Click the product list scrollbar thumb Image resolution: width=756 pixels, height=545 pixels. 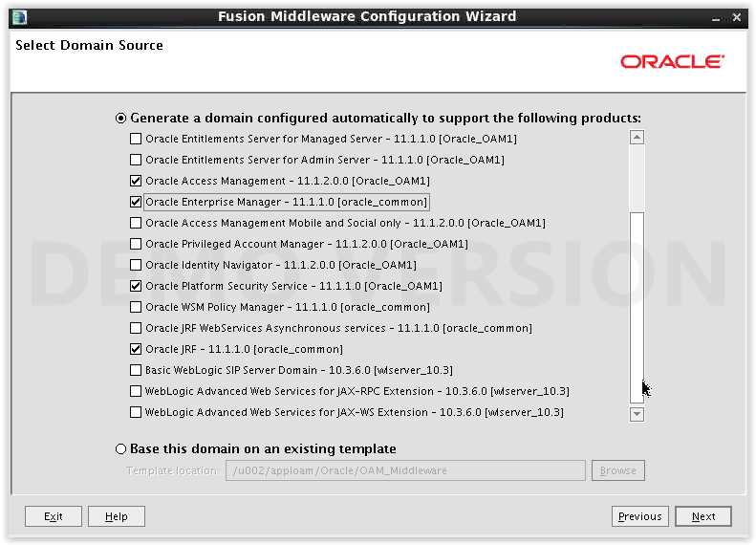click(637, 307)
